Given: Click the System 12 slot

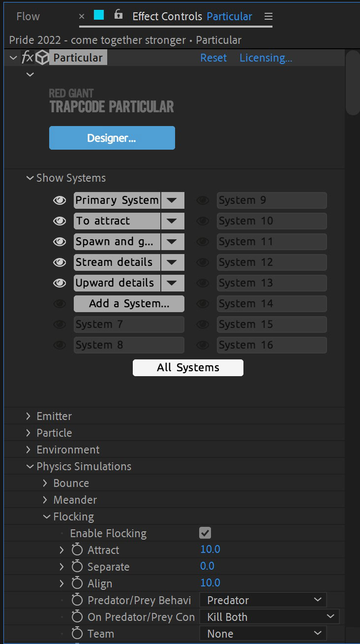Looking at the screenshot, I should point(271,262).
